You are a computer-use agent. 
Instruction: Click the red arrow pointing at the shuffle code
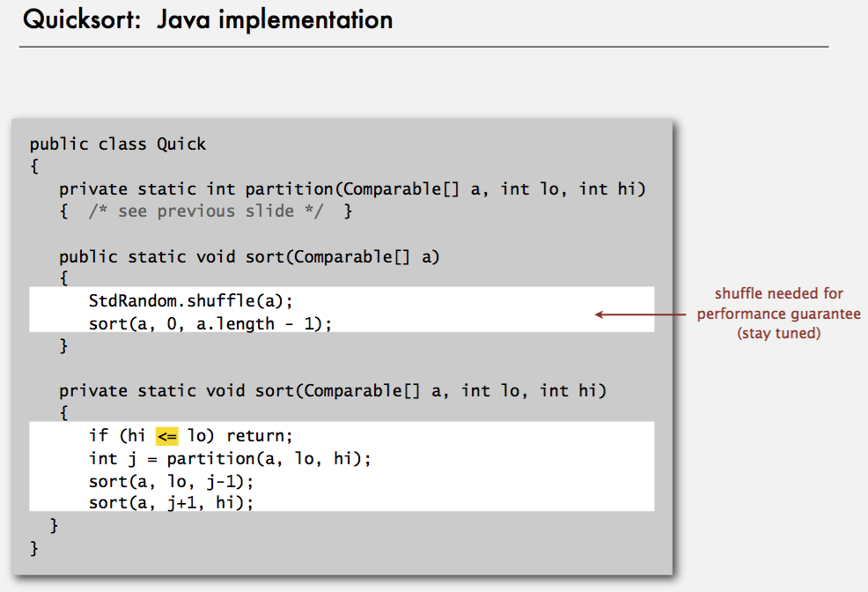click(x=638, y=314)
